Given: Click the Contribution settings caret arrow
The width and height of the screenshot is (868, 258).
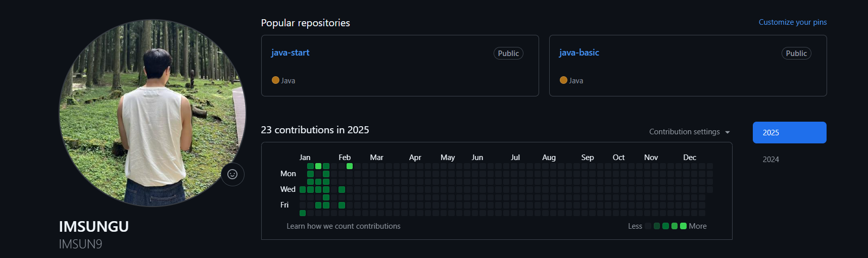Looking at the screenshot, I should pos(728,132).
